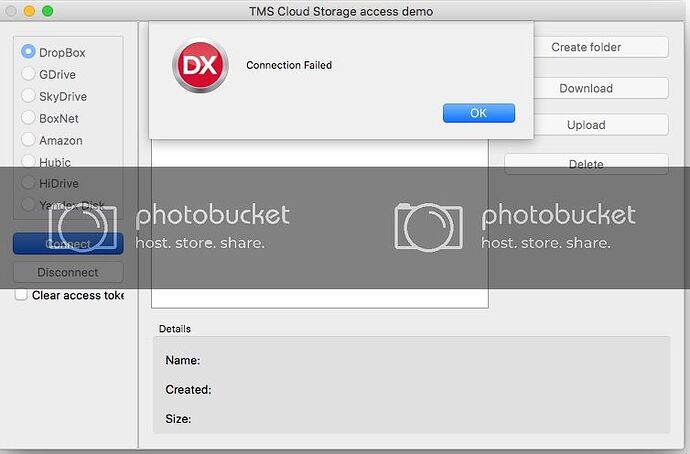Dismiss the Connection Failed dialog with OK

pyautogui.click(x=479, y=113)
